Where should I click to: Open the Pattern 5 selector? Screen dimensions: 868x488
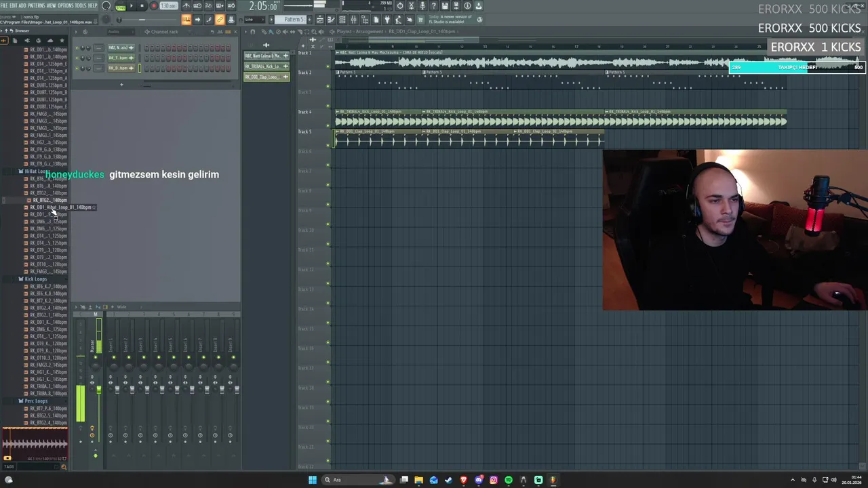tap(292, 19)
